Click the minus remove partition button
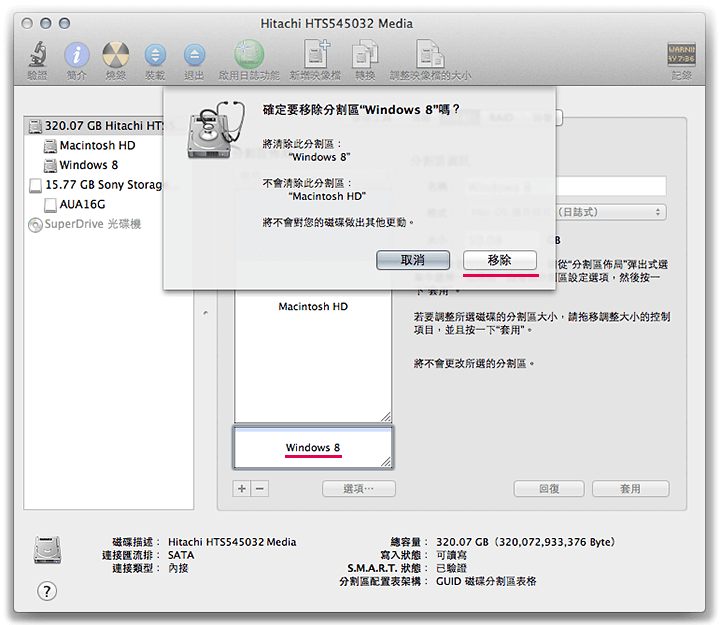This screenshot has width=720, height=625. tap(260, 489)
